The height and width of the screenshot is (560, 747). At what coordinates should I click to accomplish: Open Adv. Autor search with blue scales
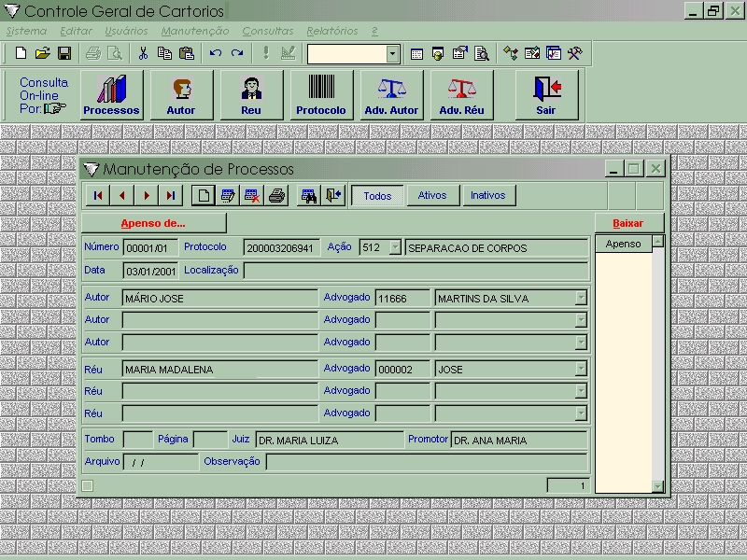click(391, 95)
